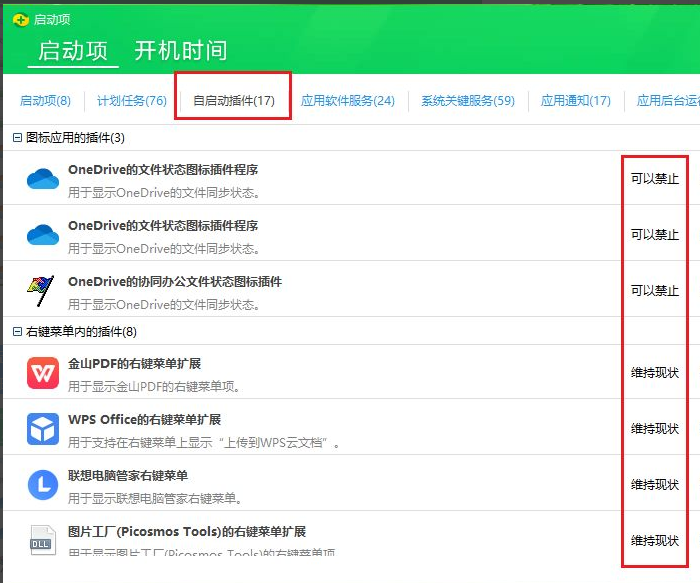
Task: Click the 360 logo icon in title bar
Action: click(x=20, y=19)
